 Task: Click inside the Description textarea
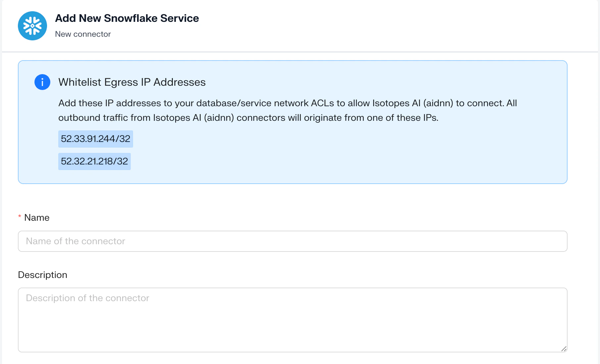click(293, 318)
